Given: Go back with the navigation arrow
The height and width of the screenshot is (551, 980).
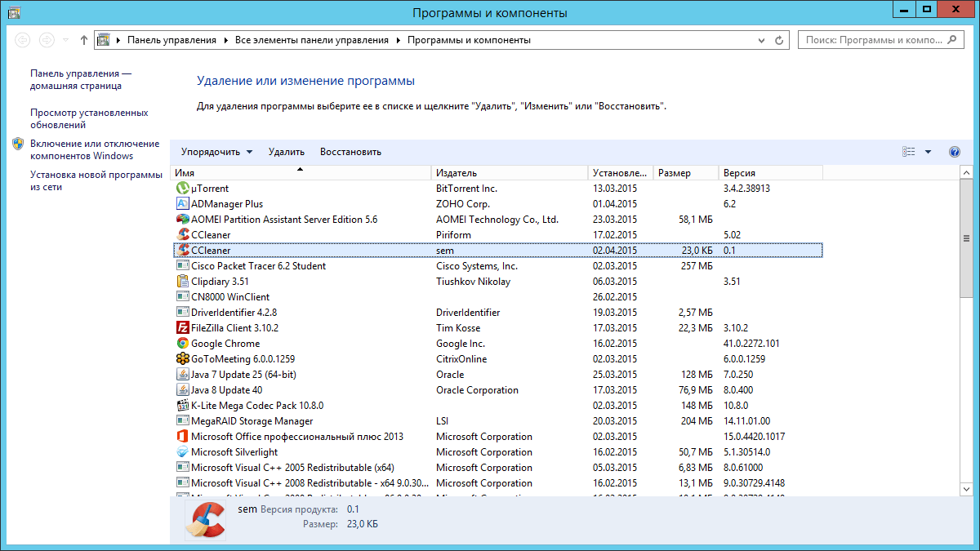Looking at the screenshot, I should click(22, 39).
